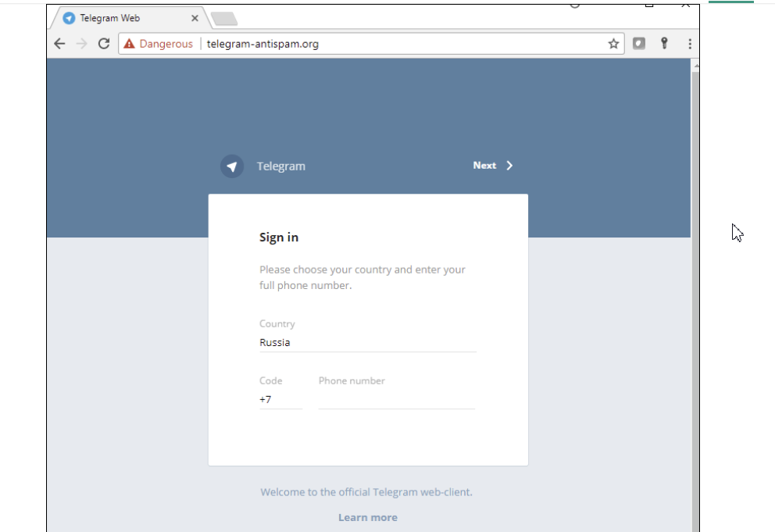Click the Phone number label
The height and width of the screenshot is (532, 775).
[x=352, y=380]
